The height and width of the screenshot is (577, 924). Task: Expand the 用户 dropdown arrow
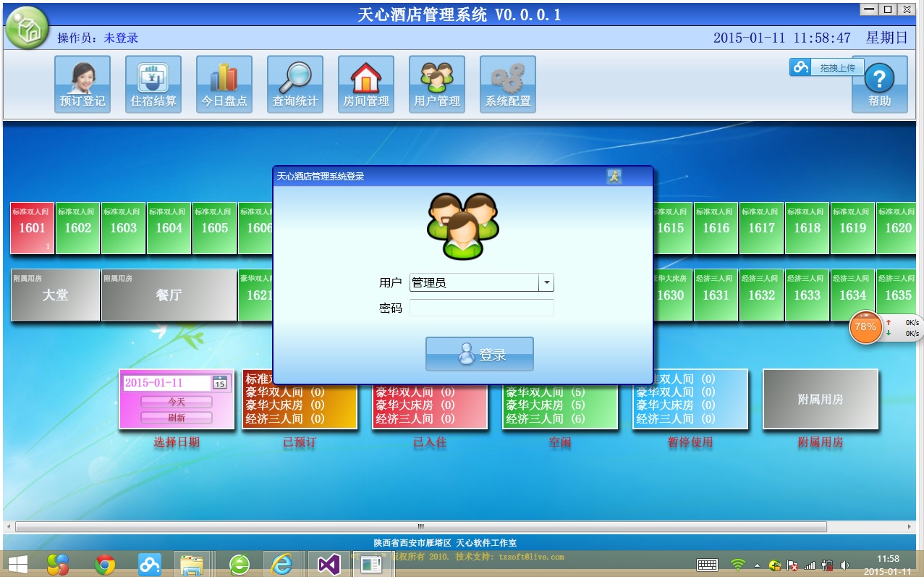pos(546,282)
